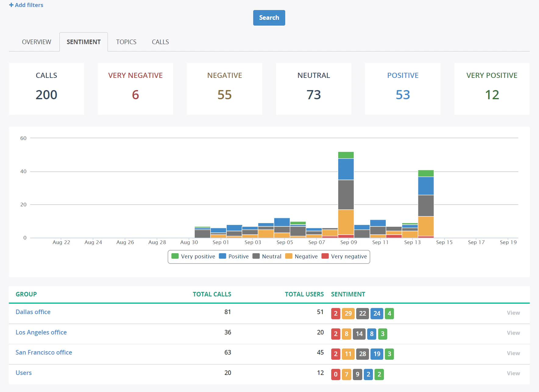
Task: Switch to the Overview tab
Action: point(36,42)
